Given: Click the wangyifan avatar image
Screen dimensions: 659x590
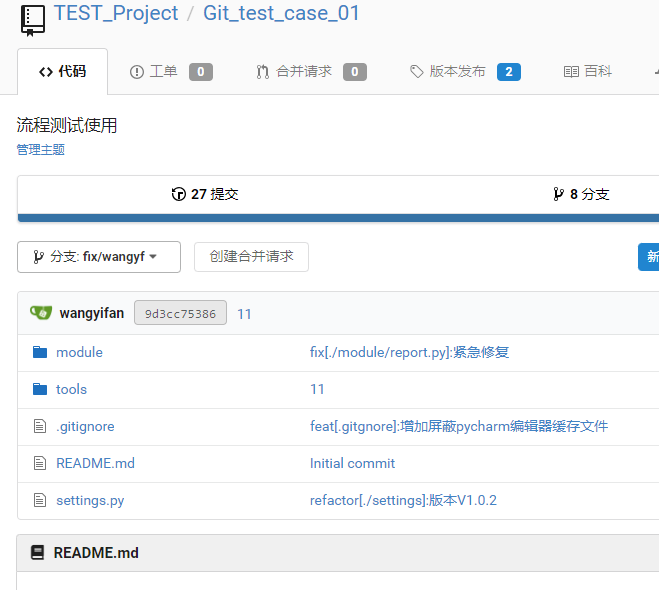Looking at the screenshot, I should [41, 313].
